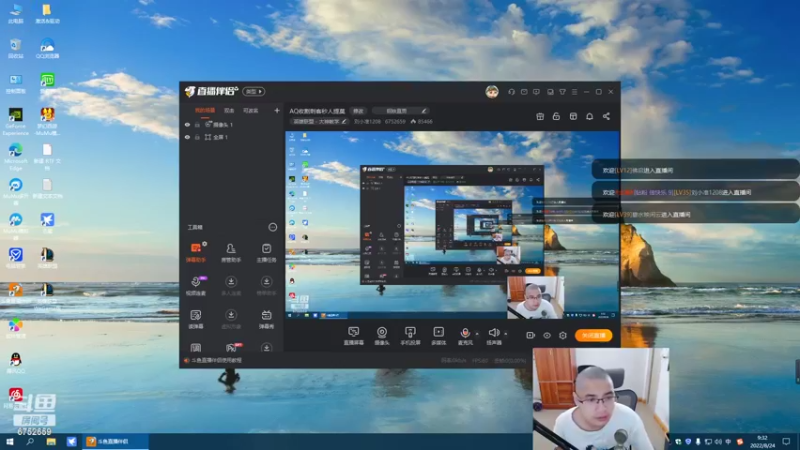The height and width of the screenshot is (450, 800).
Task: Open the 弹幕助手 danmaku assistant tool
Action: click(x=196, y=253)
